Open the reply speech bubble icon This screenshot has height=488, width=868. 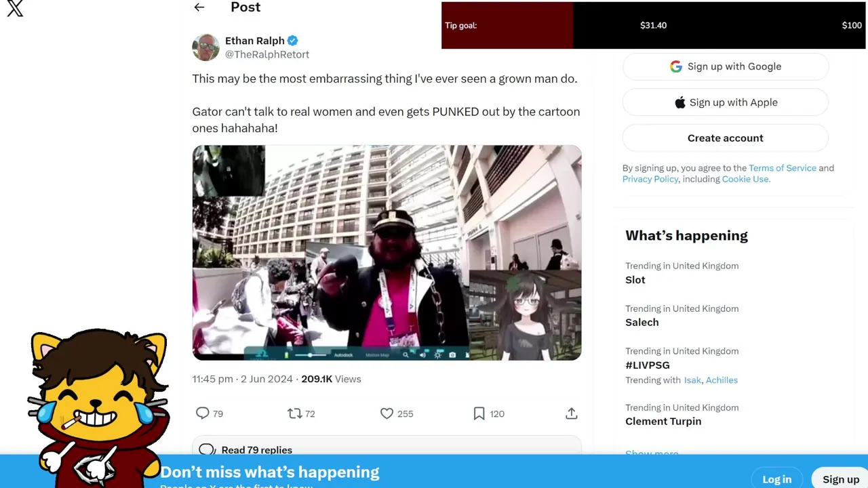tap(202, 413)
